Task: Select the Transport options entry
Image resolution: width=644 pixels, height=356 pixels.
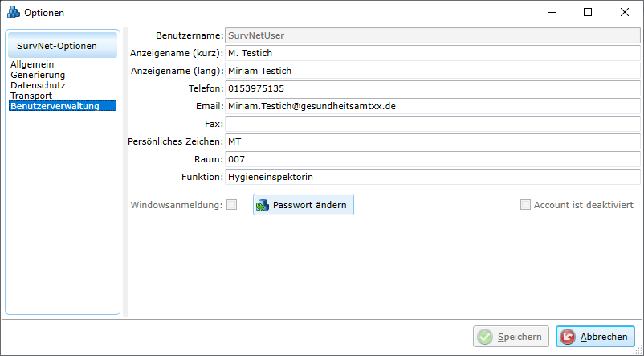Action: coord(31,96)
